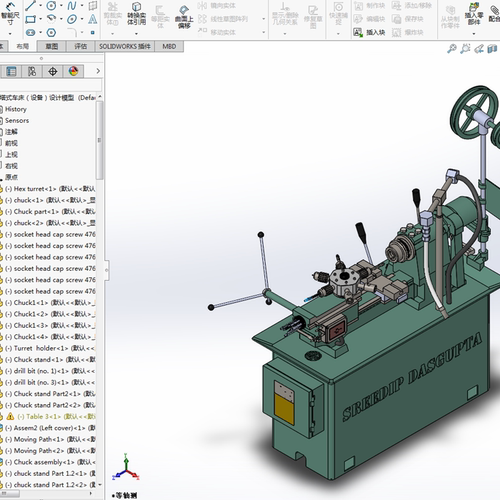
Task: Click the Section View icon
Action: pyautogui.click(x=492, y=49)
